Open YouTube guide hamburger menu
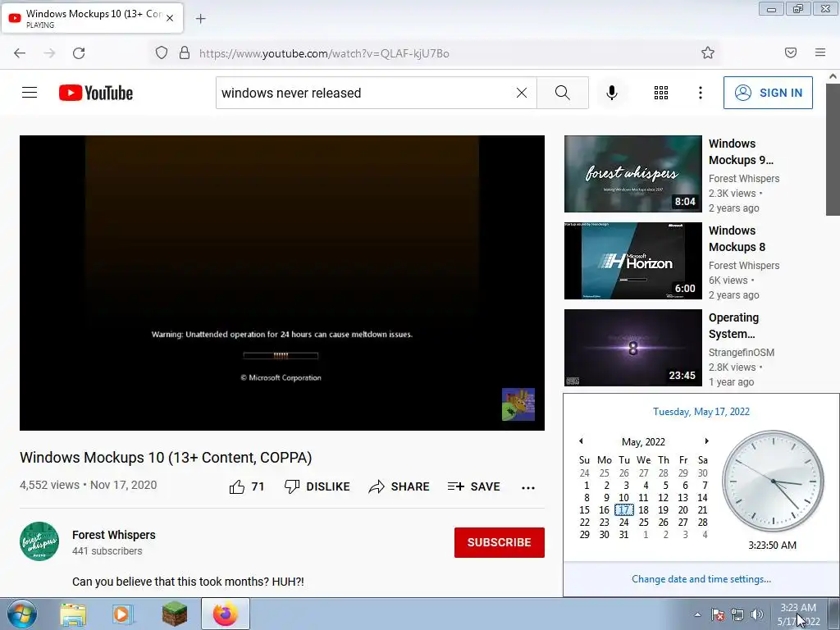Viewport: 840px width, 630px height. 30,93
